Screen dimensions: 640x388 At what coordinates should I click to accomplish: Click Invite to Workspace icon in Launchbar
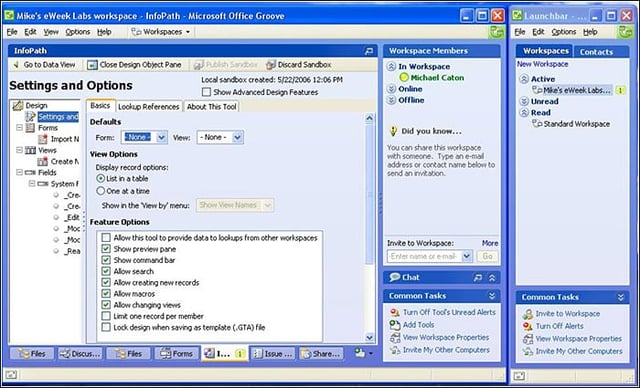(x=528, y=314)
